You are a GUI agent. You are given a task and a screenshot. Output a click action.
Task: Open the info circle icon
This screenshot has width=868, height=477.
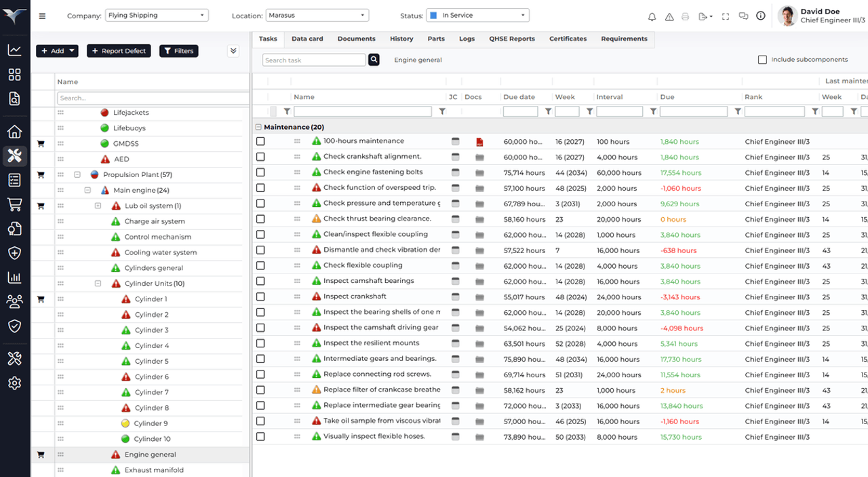761,16
